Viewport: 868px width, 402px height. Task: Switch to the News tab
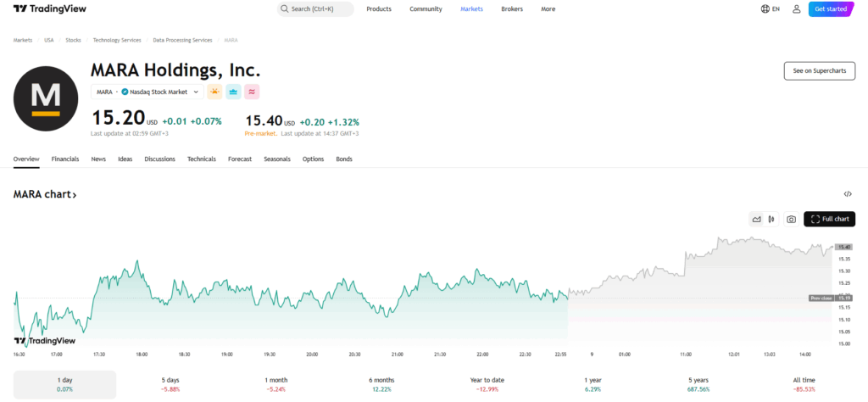point(98,159)
